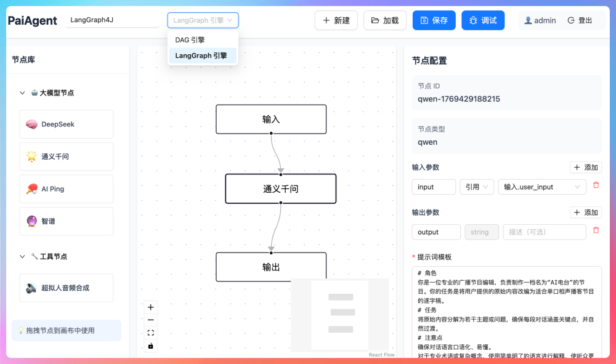Screen dimensions: 616x364
Task: Collapse the 大模型节点 category
Action: 22,93
